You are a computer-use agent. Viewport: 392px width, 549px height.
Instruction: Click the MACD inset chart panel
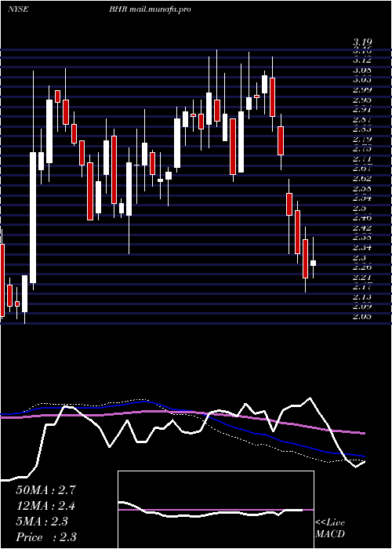click(x=216, y=510)
